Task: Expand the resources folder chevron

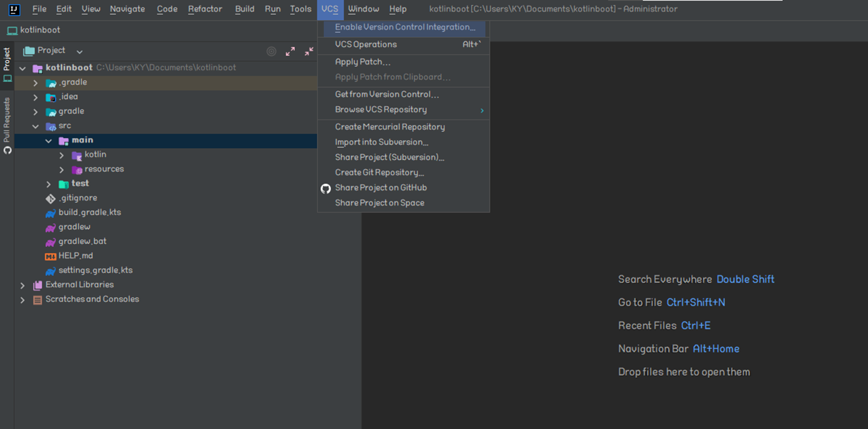Action: 62,169
